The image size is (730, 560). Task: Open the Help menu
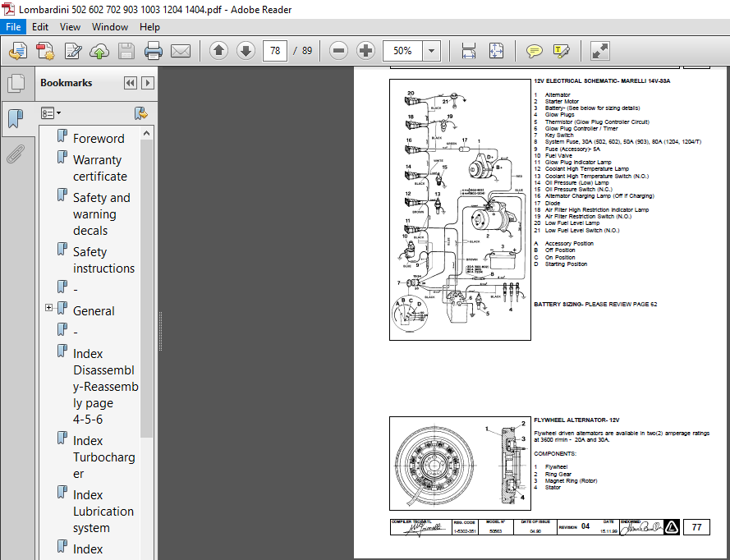click(x=149, y=27)
